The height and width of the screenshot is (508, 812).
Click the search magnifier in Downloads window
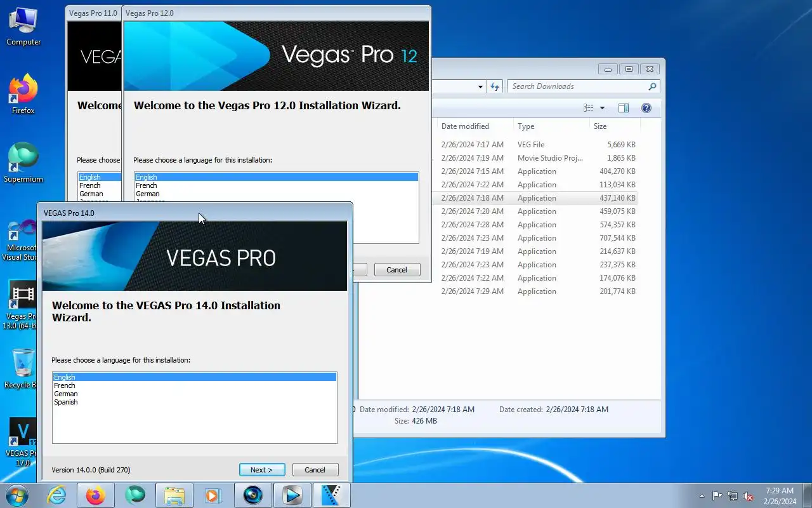tap(652, 86)
